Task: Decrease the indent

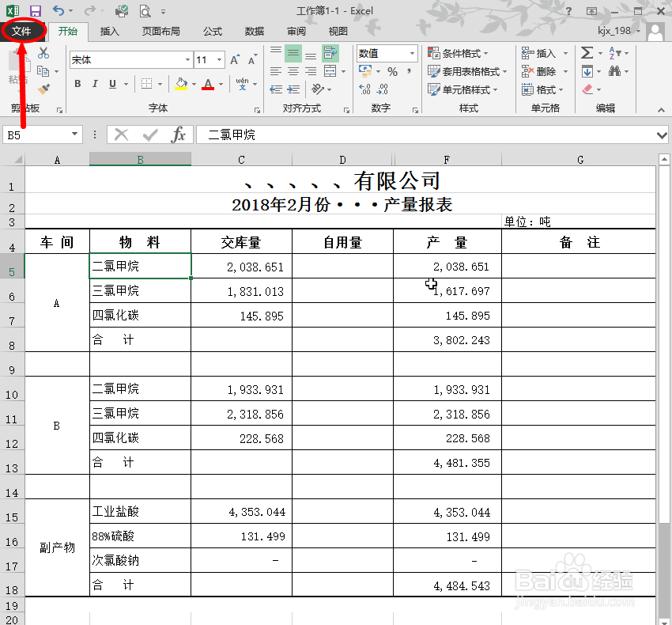Action: point(276,89)
